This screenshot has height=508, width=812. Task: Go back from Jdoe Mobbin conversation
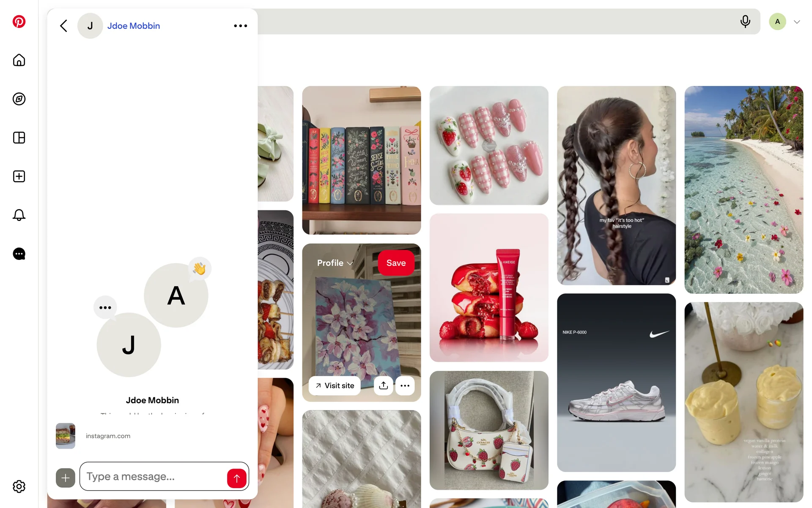click(64, 26)
